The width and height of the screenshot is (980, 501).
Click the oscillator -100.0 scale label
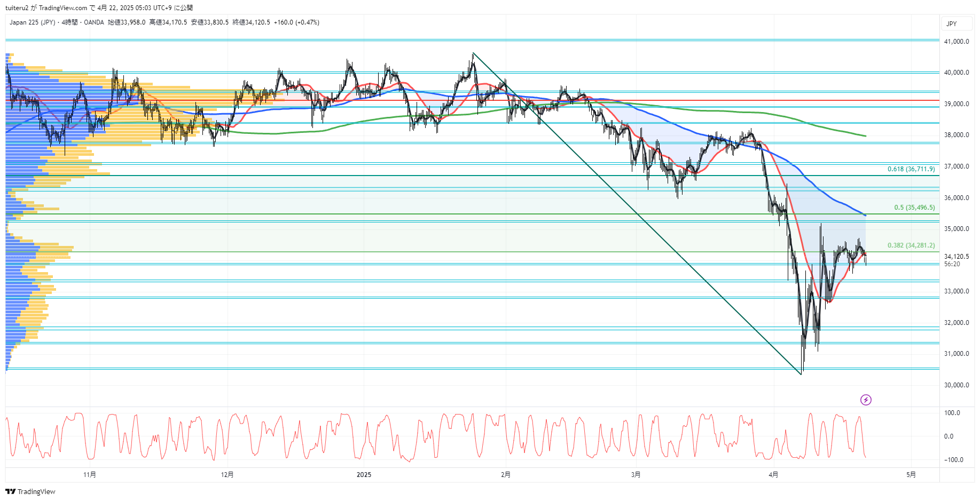click(953, 460)
